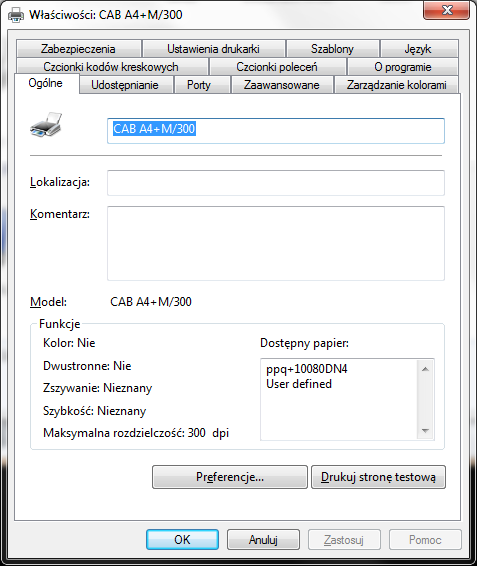Click the Szybkość: Nieznany text
The width and height of the screenshot is (477, 566).
point(95,411)
